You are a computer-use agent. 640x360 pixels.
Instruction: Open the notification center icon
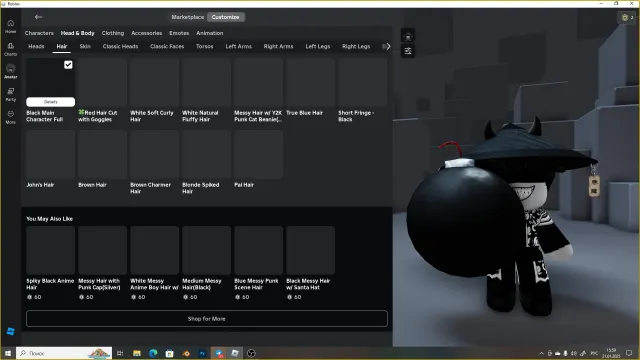pyautogui.click(x=629, y=353)
